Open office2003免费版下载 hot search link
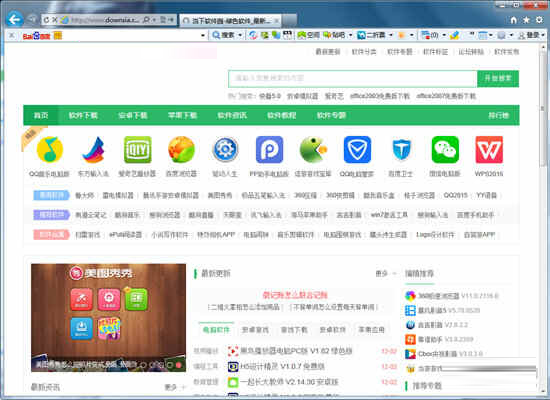 (380, 96)
